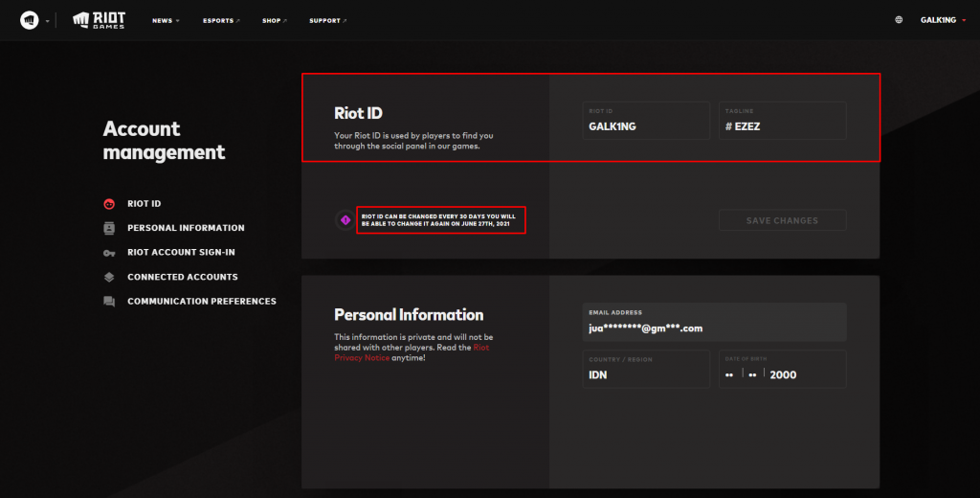Screen dimensions: 980x498
Task: Click the red Riot ID sidebar icon
Action: (x=109, y=204)
